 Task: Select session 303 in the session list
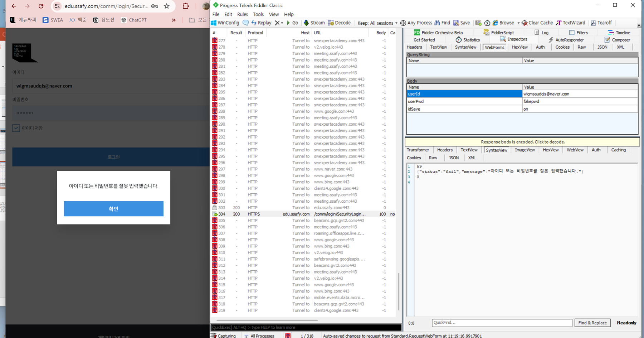tap(304, 208)
